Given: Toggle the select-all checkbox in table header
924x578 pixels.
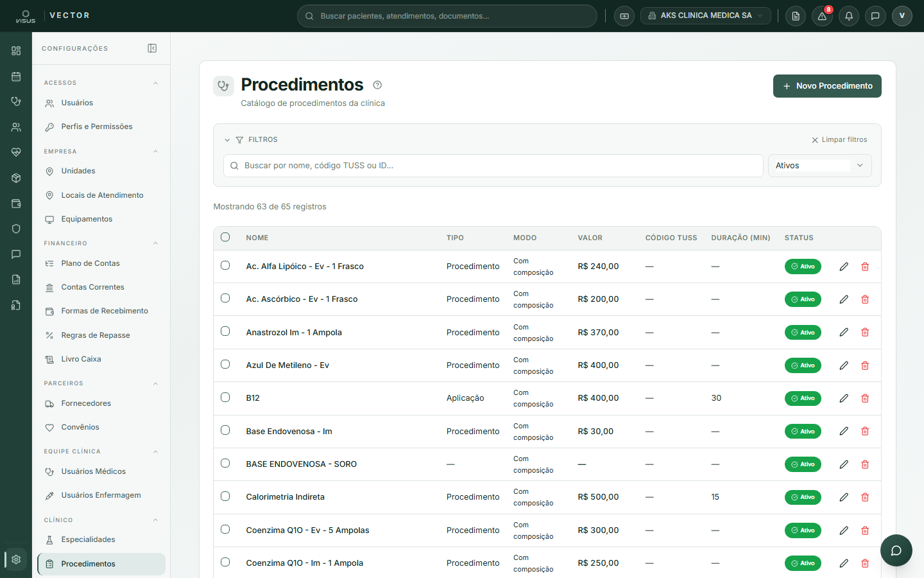Looking at the screenshot, I should pos(225,237).
